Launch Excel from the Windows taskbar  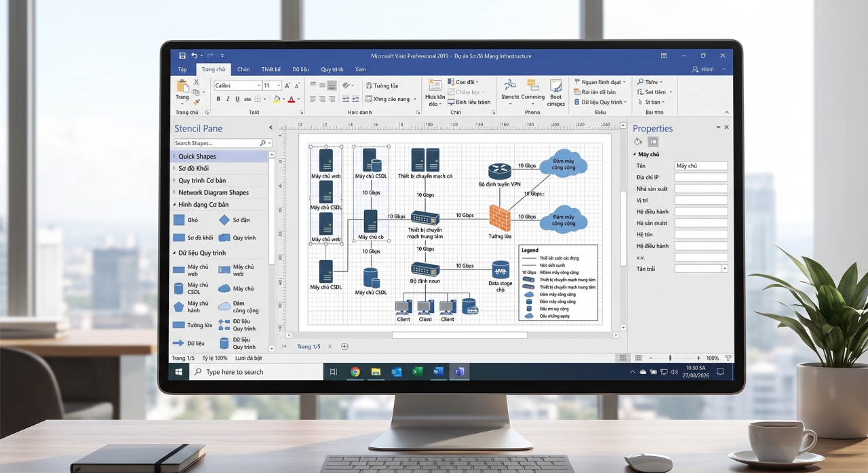coord(418,371)
